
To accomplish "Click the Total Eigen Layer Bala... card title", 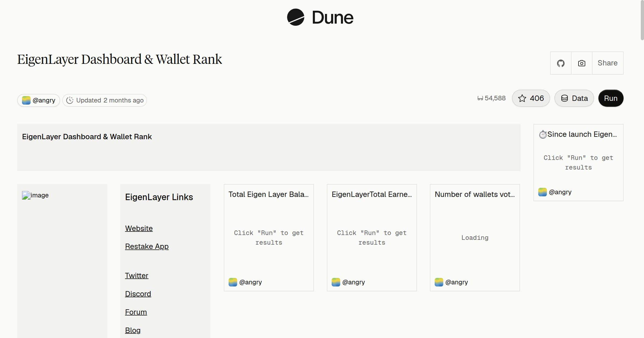I will tap(269, 194).
